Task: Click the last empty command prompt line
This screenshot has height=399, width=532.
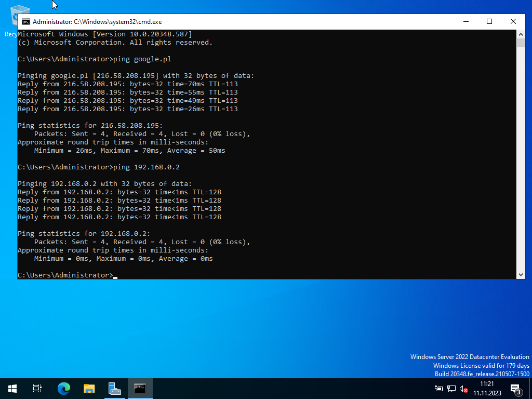Action: 68,275
